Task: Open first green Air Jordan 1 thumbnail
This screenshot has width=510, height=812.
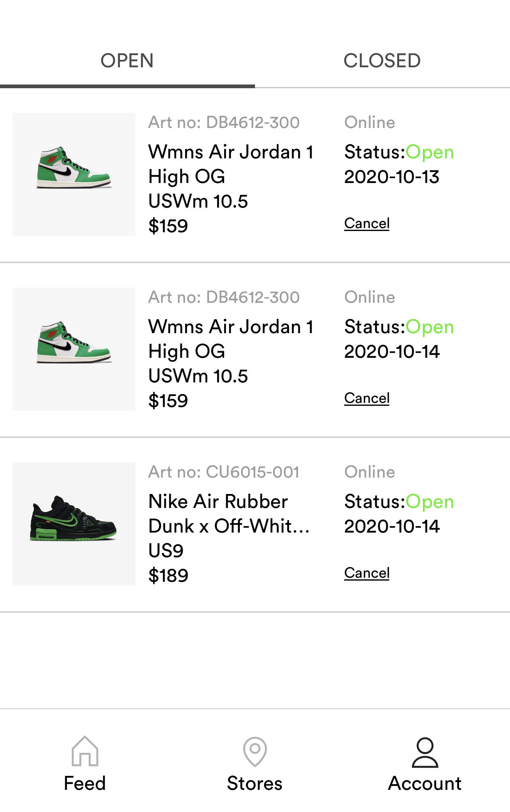Action: point(74,174)
